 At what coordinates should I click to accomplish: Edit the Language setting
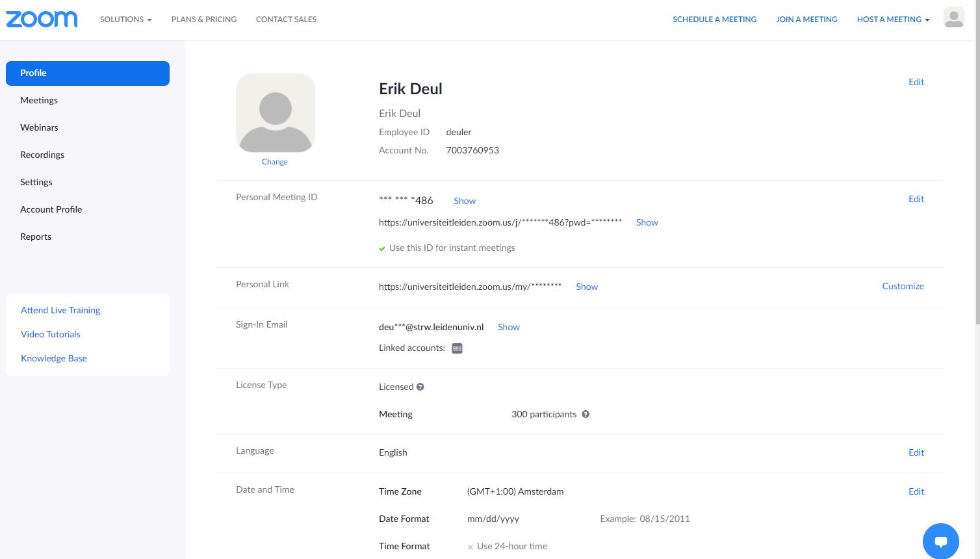pos(916,452)
